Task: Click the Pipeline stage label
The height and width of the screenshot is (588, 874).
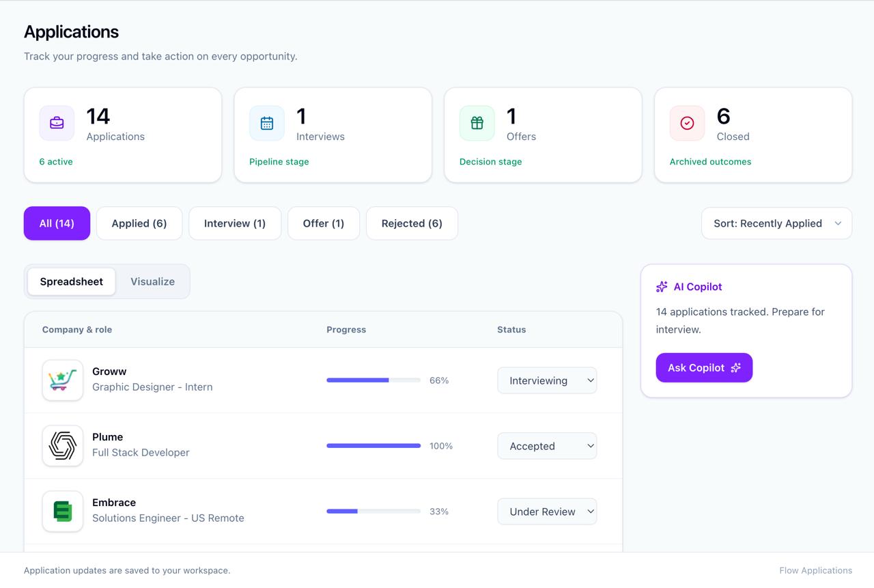Action: click(x=279, y=162)
